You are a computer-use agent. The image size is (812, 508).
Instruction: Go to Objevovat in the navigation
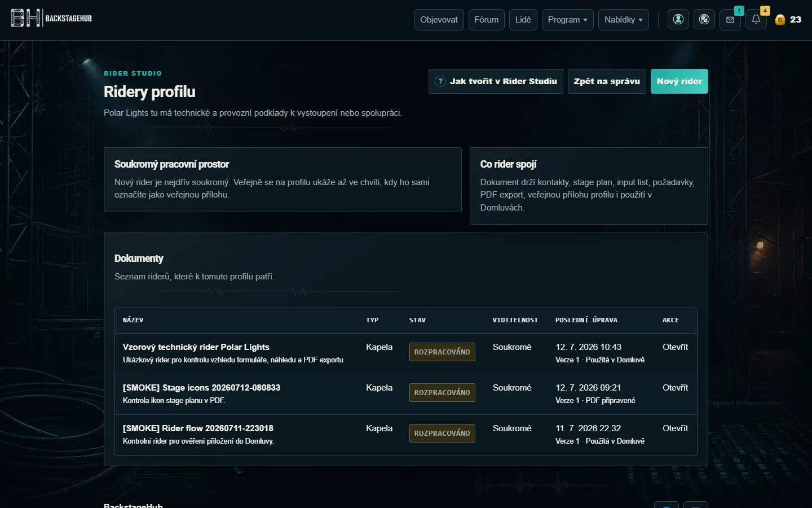[439, 20]
